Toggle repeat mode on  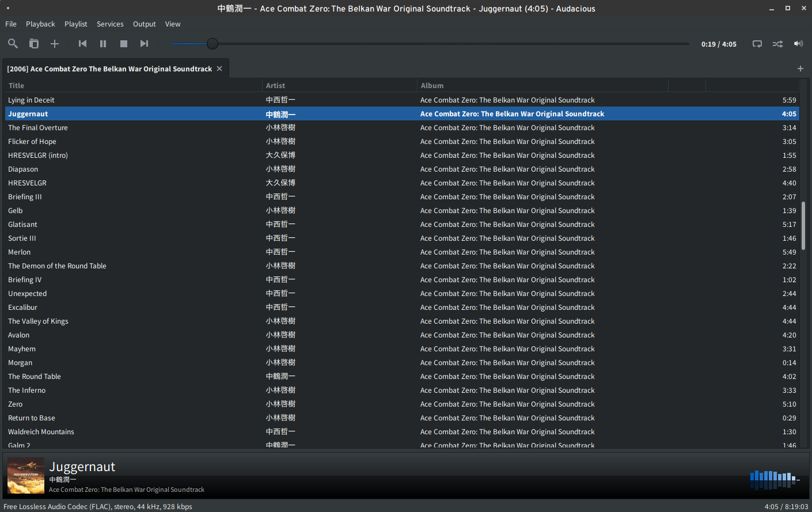click(757, 44)
